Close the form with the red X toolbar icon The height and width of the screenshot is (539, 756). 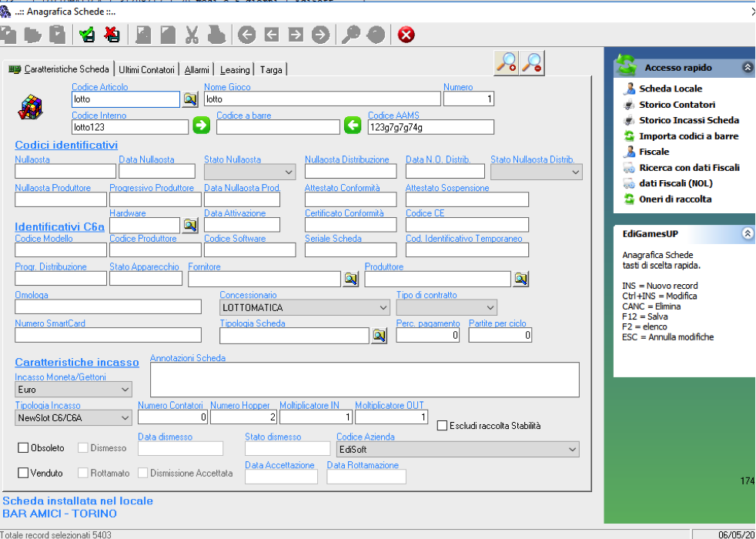pyautogui.click(x=406, y=35)
